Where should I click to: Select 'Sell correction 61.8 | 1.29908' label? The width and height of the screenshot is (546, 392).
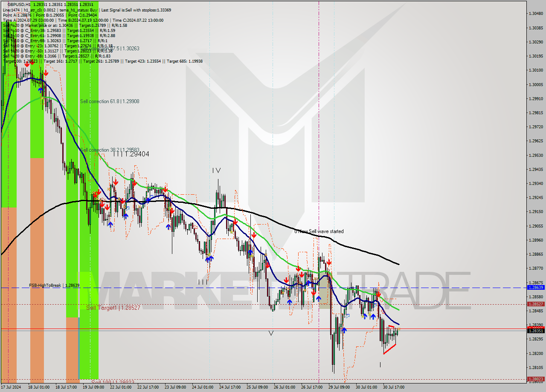point(110,101)
